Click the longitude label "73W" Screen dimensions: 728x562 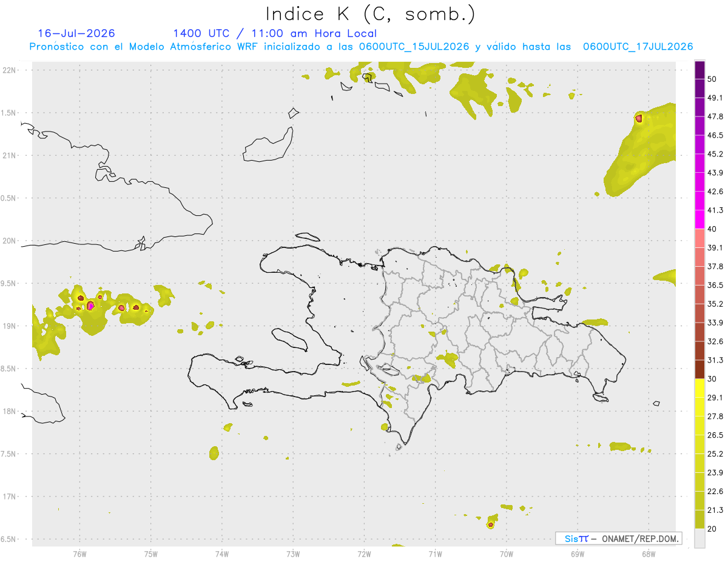point(293,554)
